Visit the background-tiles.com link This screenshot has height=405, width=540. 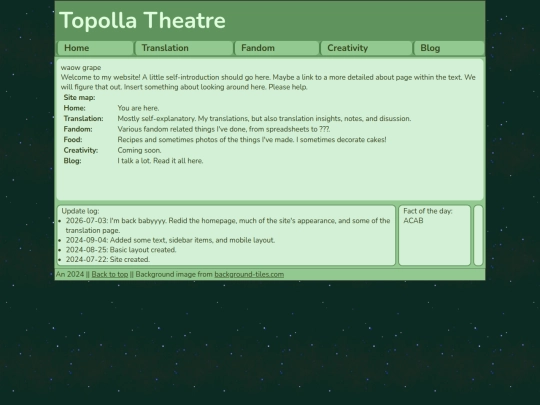point(249,274)
